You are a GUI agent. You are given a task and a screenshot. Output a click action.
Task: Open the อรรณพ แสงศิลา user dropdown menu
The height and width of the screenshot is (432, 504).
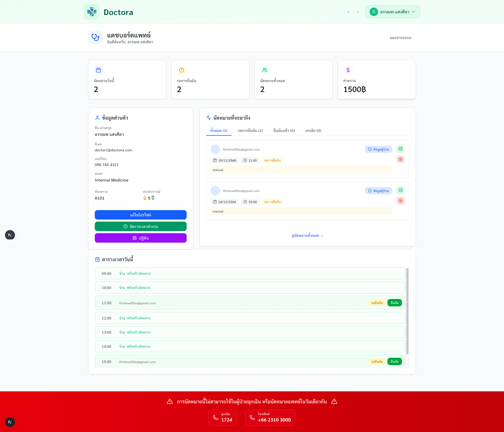coord(392,12)
